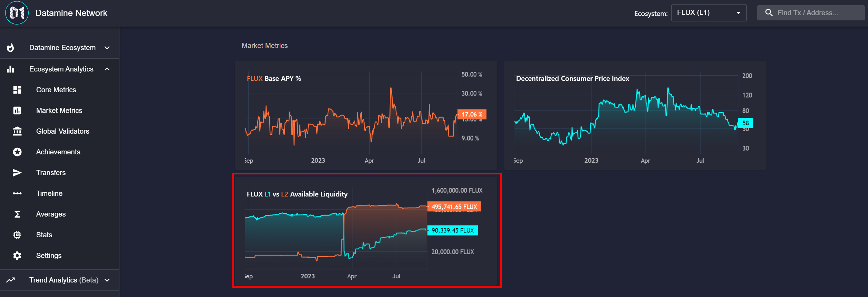Image resolution: width=868 pixels, height=297 pixels.
Task: Click the FLUX L1 vs L2 Available Liquidity title
Action: 297,194
